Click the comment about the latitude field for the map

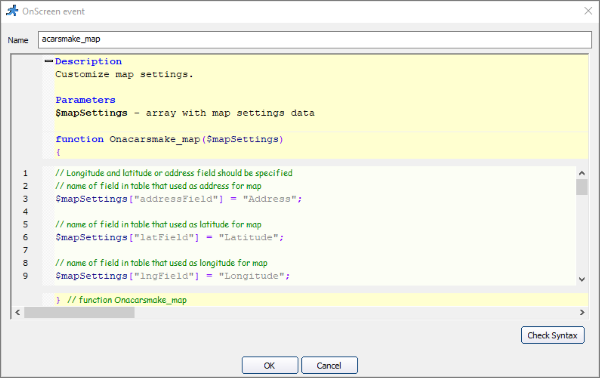coord(158,225)
